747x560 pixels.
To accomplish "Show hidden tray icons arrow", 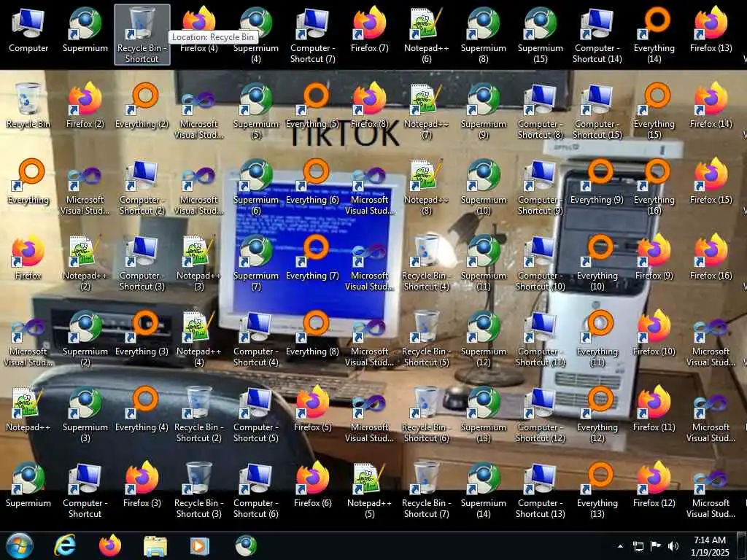I will pos(620,546).
